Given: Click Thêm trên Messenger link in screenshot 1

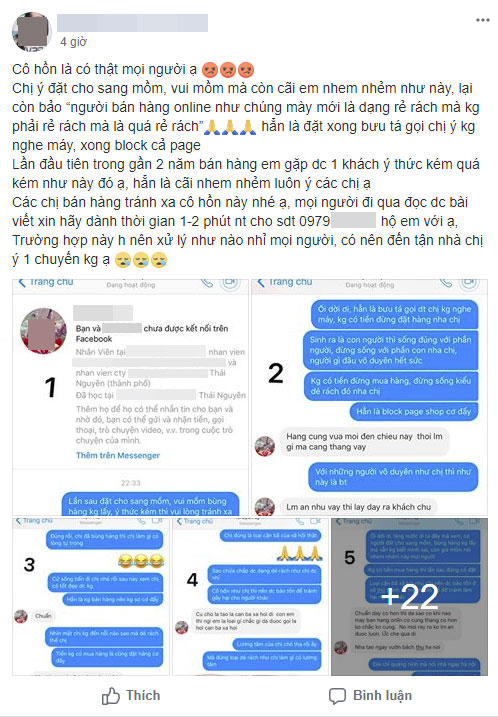Looking at the screenshot, I should tap(118, 455).
